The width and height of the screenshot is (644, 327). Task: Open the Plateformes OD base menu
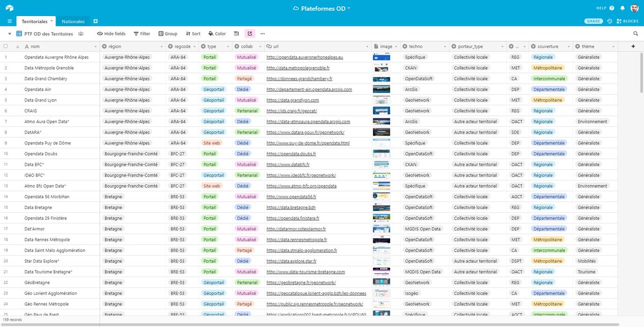pyautogui.click(x=322, y=8)
